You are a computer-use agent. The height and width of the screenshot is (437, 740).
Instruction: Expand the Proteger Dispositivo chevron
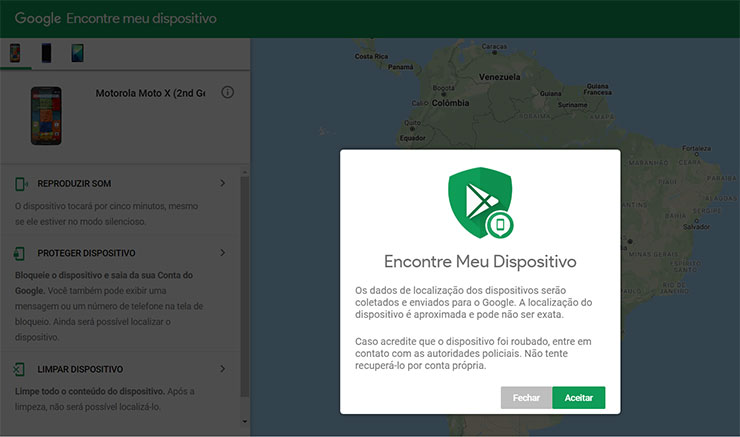[x=223, y=252]
